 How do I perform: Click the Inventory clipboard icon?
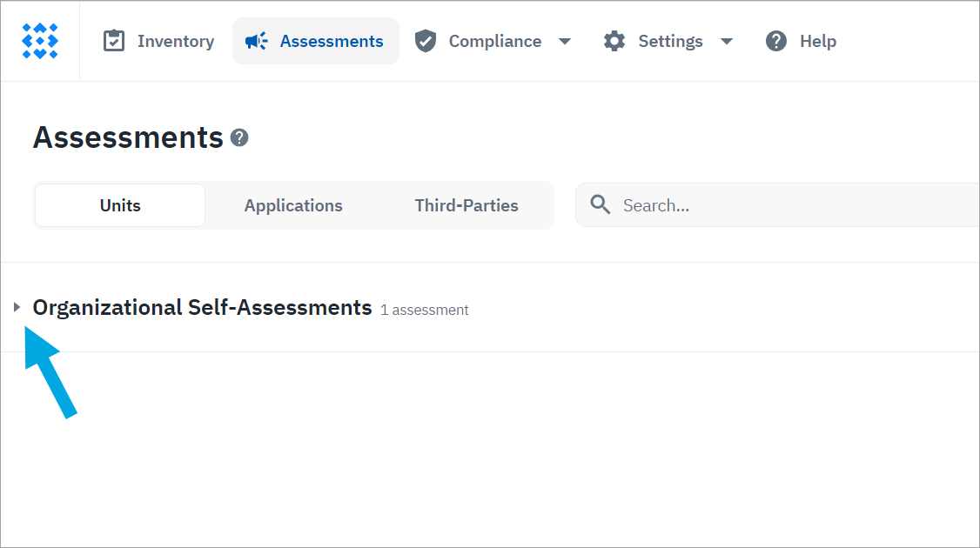(x=114, y=41)
